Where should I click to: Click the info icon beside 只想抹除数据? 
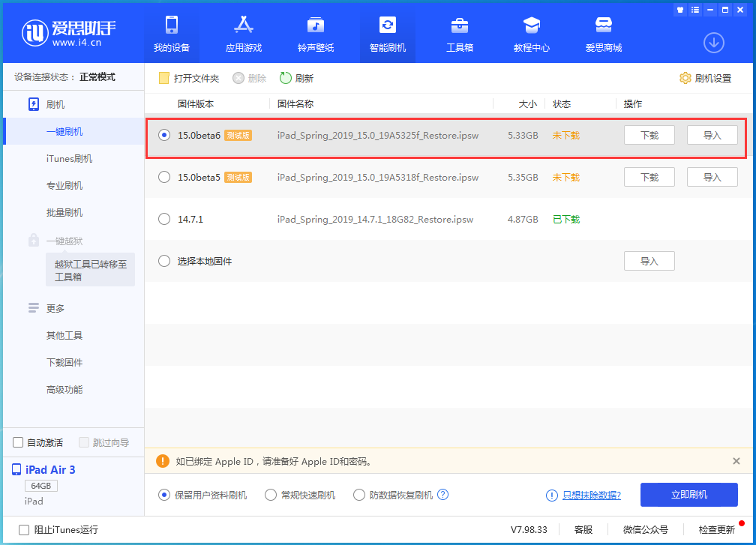click(551, 496)
